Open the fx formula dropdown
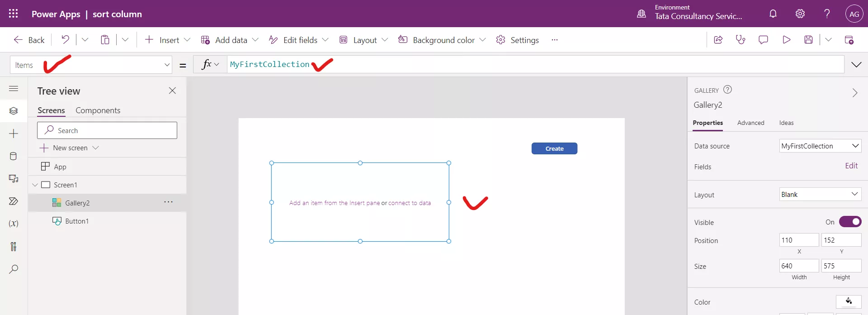The width and height of the screenshot is (868, 315). [x=210, y=64]
